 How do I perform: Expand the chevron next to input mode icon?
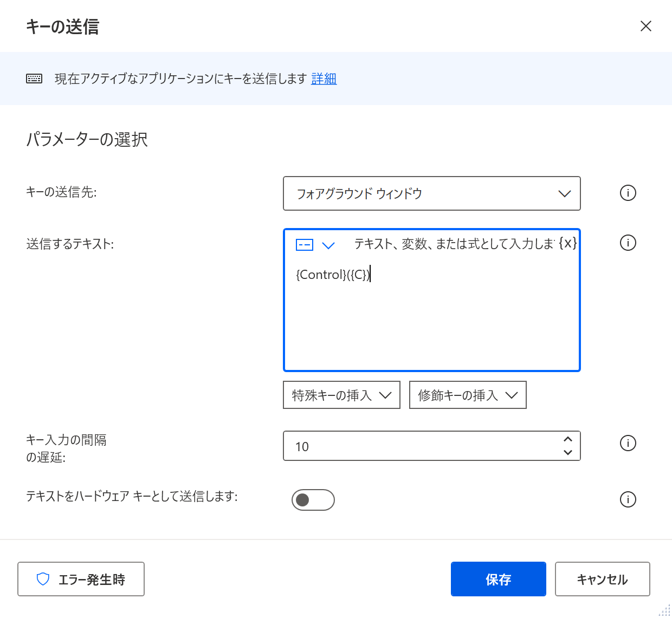tap(329, 245)
